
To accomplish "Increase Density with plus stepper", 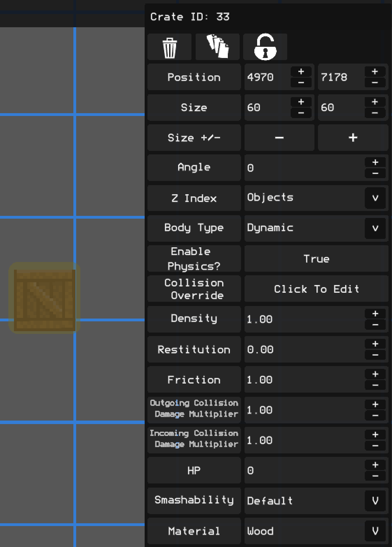I will [375, 314].
